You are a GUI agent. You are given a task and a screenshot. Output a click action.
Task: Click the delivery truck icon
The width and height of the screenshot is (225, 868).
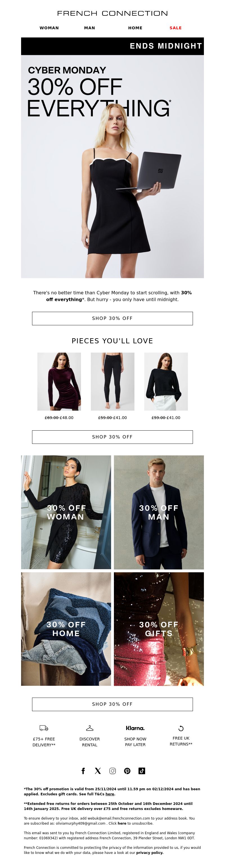pyautogui.click(x=44, y=728)
